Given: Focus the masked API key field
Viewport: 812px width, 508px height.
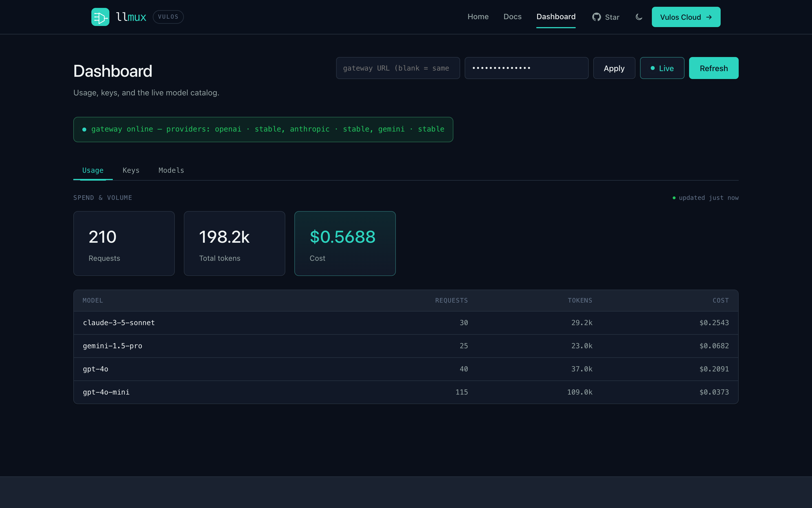Looking at the screenshot, I should click(x=526, y=68).
